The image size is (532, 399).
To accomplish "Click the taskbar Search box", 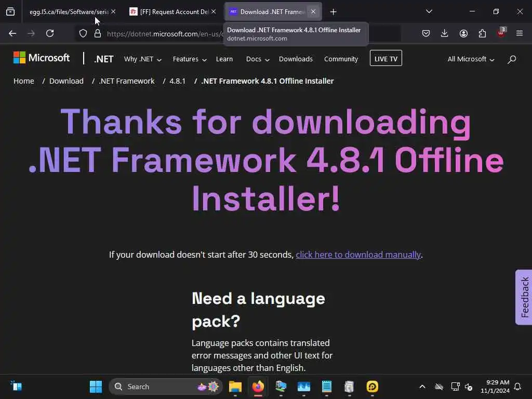I will (x=166, y=387).
